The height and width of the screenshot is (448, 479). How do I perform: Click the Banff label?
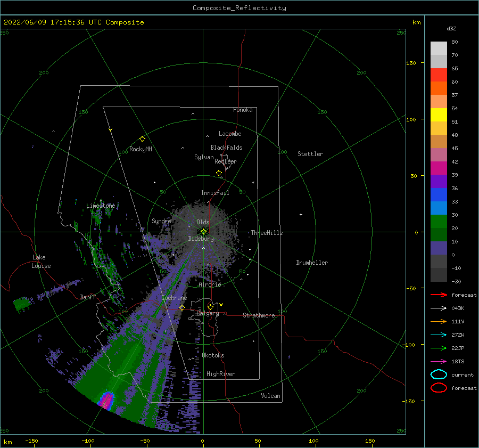click(x=88, y=297)
